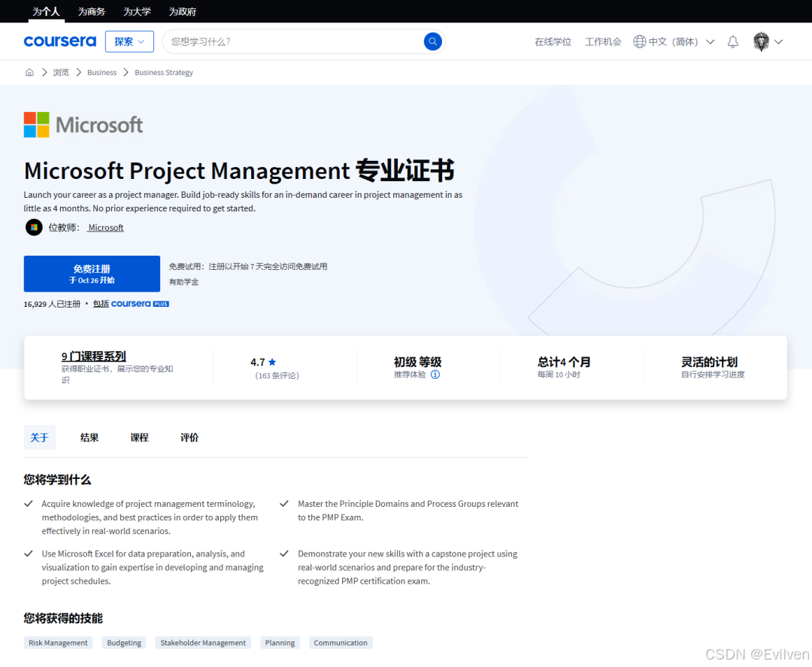812x667 pixels.
Task: Click the 自行安排学习进度 text
Action: 713,374
